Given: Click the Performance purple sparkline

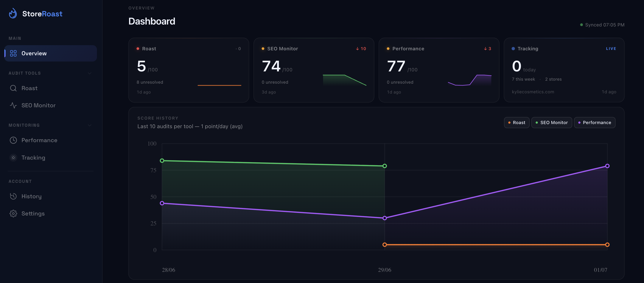Looking at the screenshot, I should pyautogui.click(x=470, y=80).
